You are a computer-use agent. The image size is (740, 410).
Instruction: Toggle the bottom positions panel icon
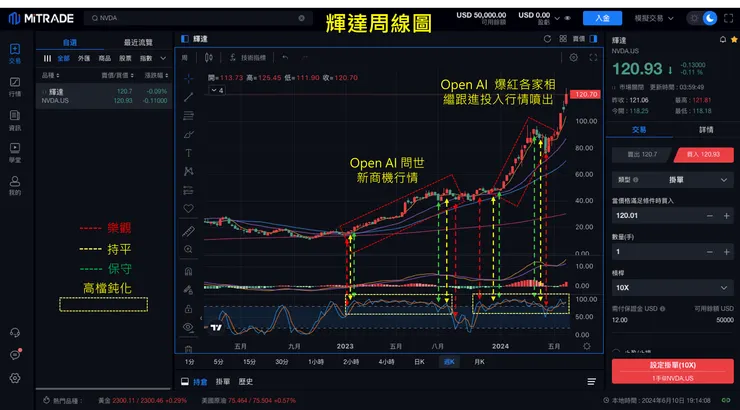[185, 381]
